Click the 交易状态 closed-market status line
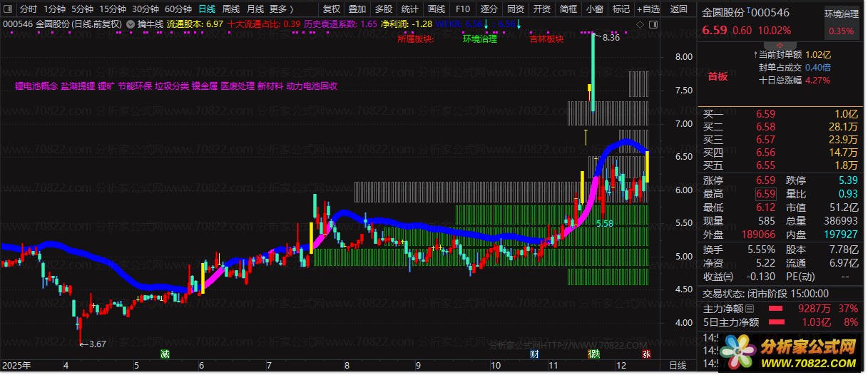Screen dimensions: 868x375 766,293
